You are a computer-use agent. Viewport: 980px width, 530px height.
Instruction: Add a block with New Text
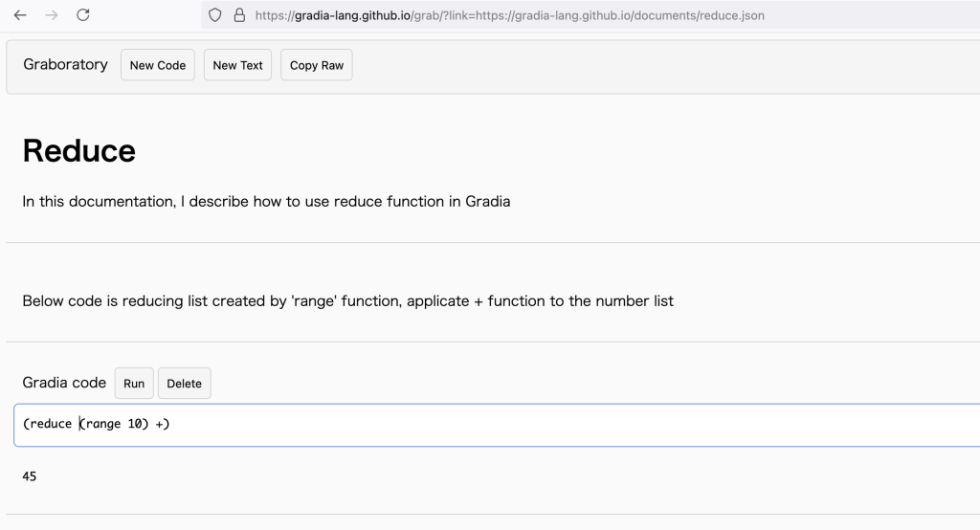point(237,65)
